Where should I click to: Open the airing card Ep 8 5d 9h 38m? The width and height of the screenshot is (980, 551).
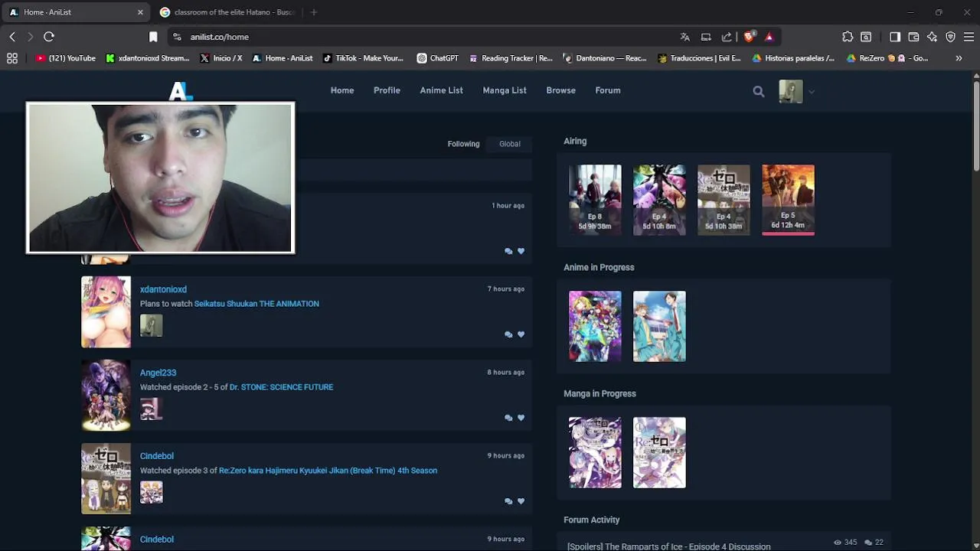coord(595,200)
